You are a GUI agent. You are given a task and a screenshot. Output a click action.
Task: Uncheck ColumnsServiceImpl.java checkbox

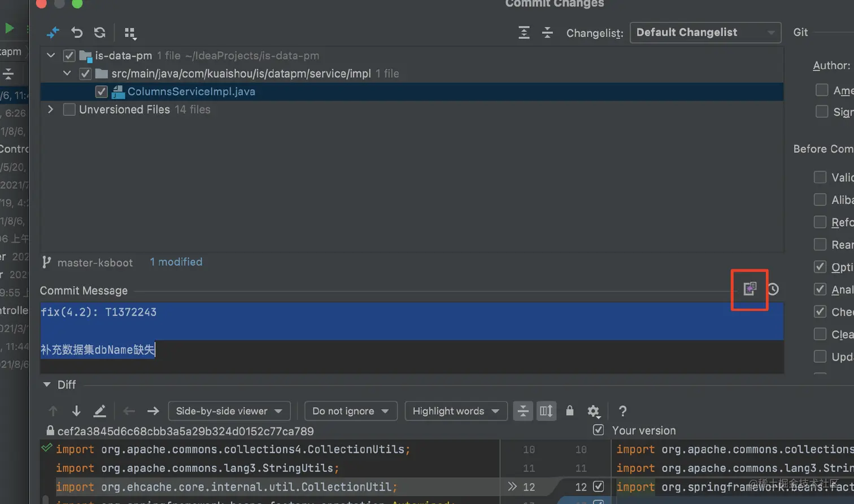(x=101, y=91)
